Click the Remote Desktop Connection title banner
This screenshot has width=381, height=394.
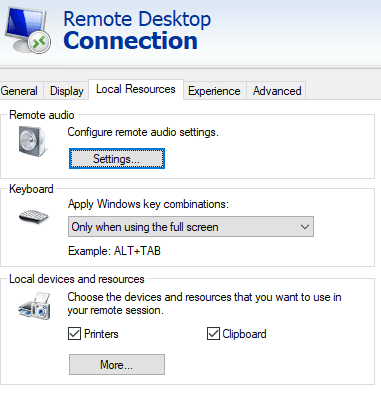[137, 30]
